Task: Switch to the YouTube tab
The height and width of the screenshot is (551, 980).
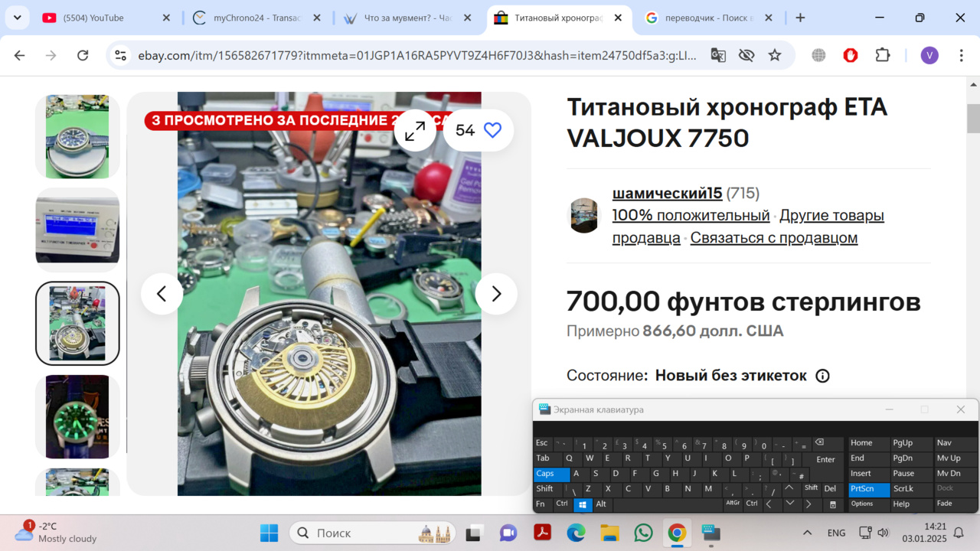Action: [x=103, y=18]
